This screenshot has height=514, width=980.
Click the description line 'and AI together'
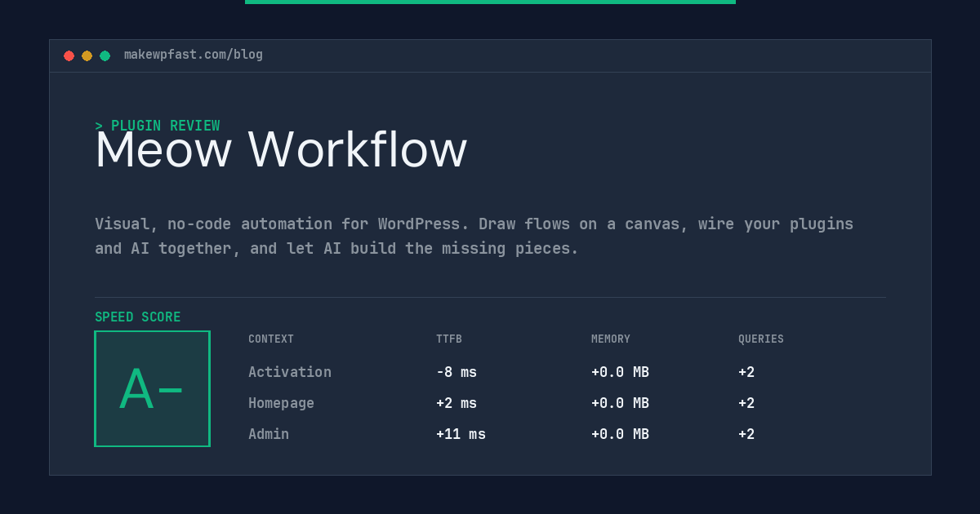(336, 248)
